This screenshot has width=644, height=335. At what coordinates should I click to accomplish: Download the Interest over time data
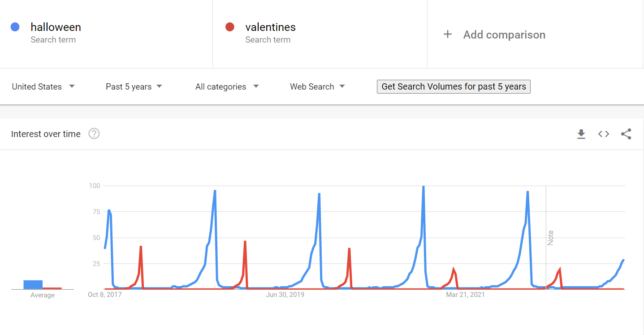coord(581,134)
